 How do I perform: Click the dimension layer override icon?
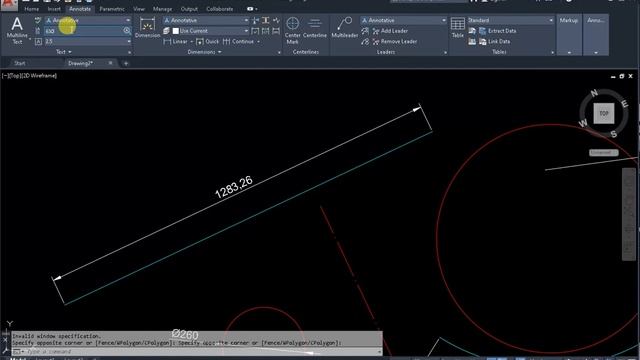coord(167,31)
